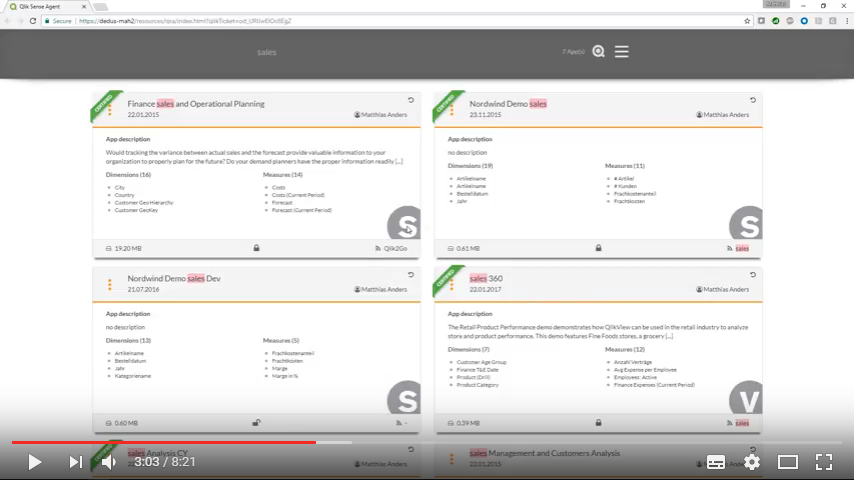Open sales Management and Customers Analysis title
The height and width of the screenshot is (480, 854).
click(x=544, y=453)
